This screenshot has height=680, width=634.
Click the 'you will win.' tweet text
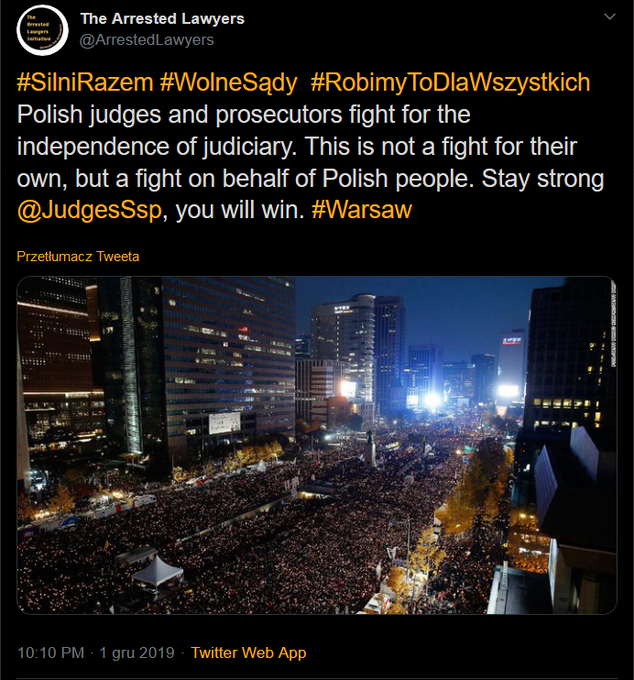[240, 210]
